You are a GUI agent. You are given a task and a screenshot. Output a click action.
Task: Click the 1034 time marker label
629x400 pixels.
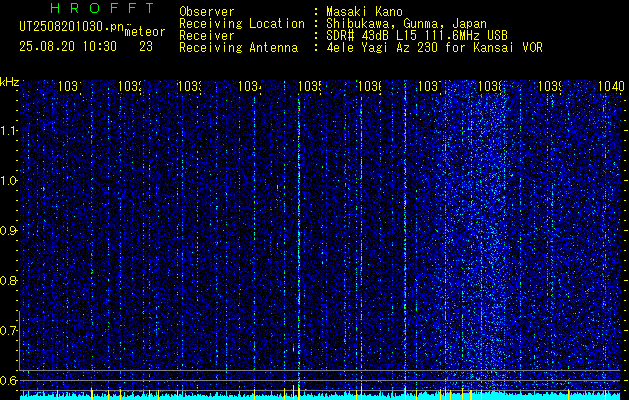(251, 86)
